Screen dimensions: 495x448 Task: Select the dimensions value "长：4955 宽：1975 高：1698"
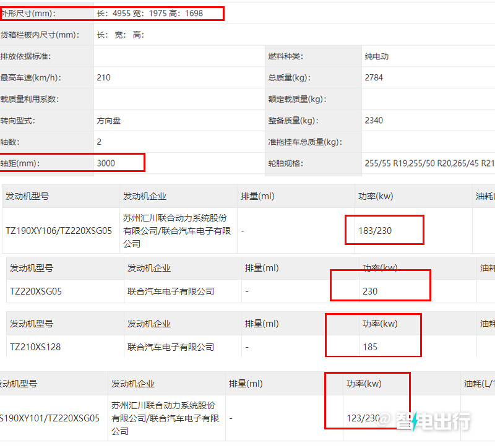[x=150, y=13]
